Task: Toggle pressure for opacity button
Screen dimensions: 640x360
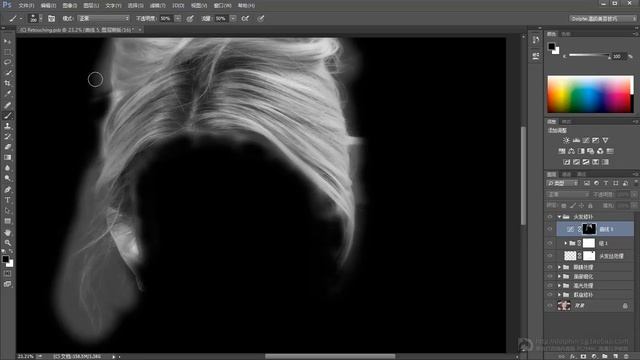Action: click(190, 18)
